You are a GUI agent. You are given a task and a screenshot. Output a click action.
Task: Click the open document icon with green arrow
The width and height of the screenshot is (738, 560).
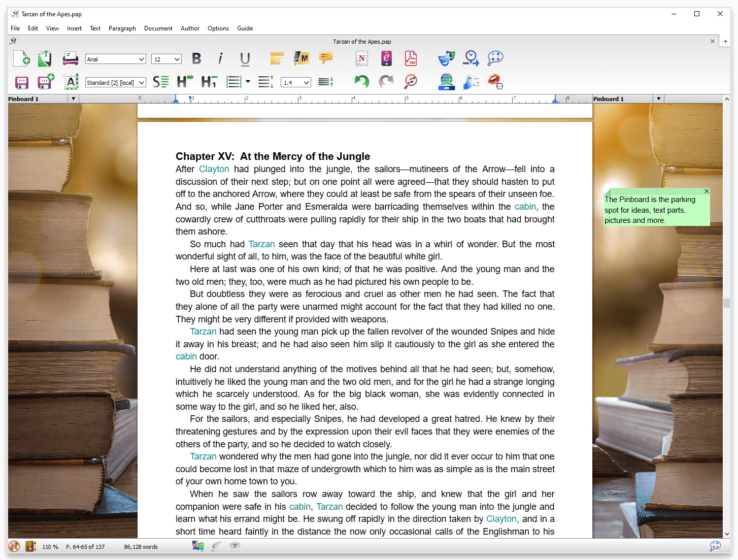(45, 59)
